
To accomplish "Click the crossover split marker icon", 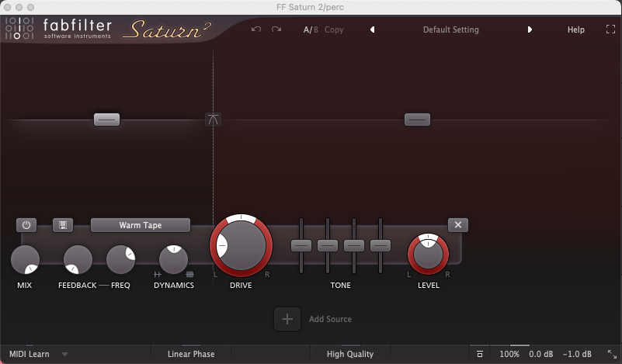I will click(214, 120).
